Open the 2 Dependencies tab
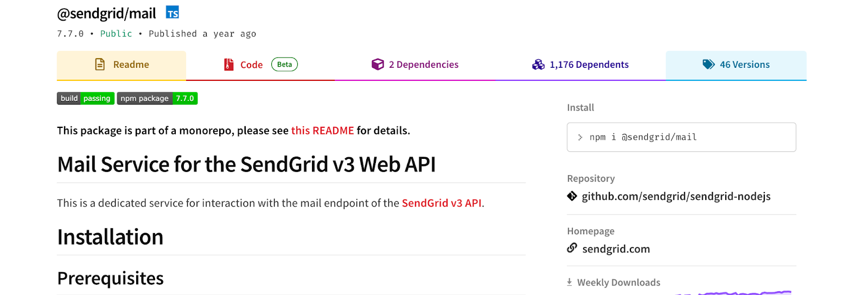This screenshot has width=868, height=295. [x=423, y=65]
